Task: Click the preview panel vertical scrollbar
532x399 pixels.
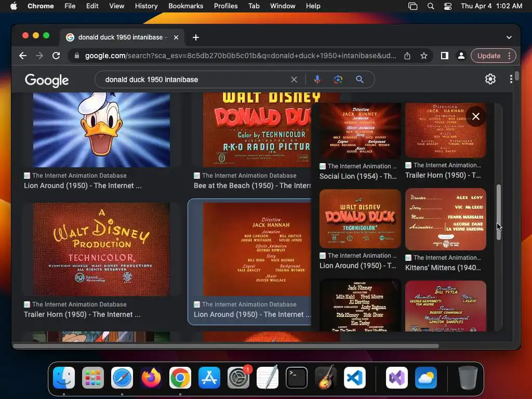Action: tap(499, 212)
